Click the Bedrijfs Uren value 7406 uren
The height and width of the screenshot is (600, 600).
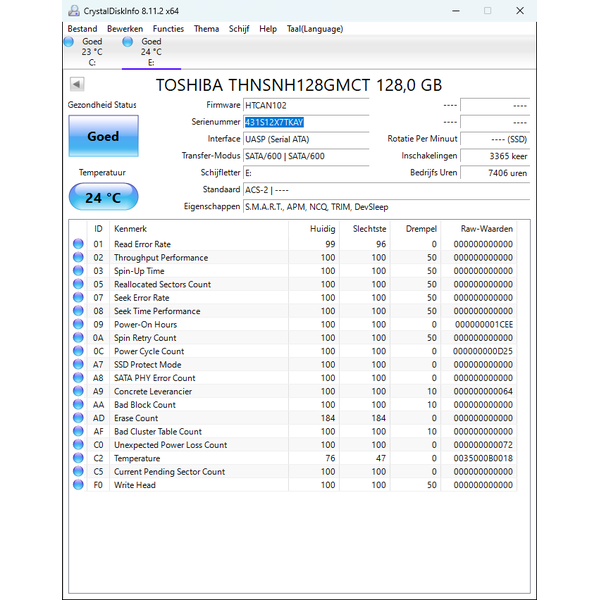(x=495, y=173)
